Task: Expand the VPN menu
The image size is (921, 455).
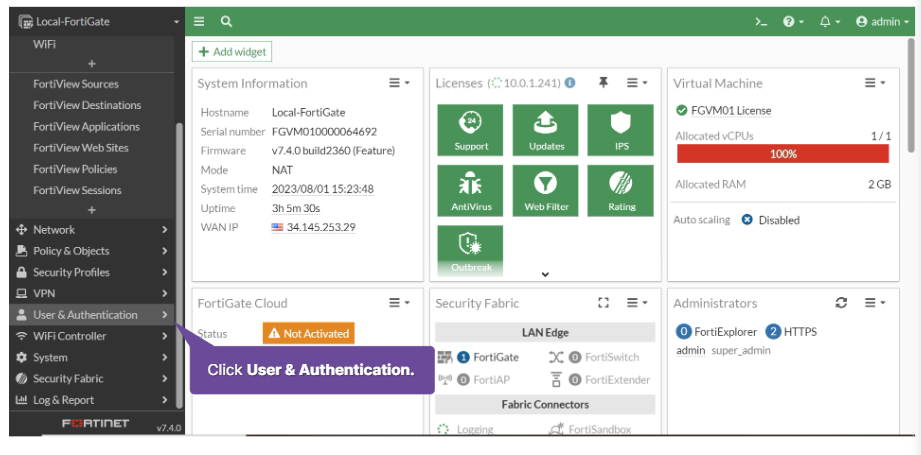Action: [92, 294]
